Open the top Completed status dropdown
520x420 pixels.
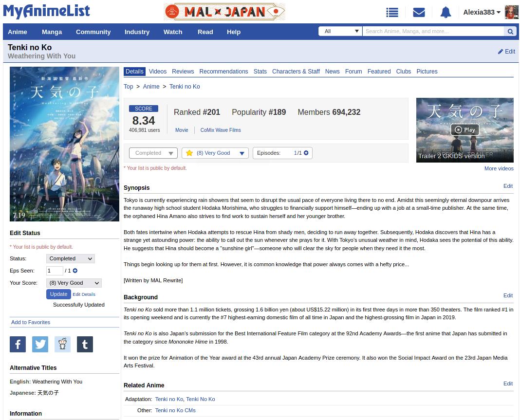click(153, 153)
